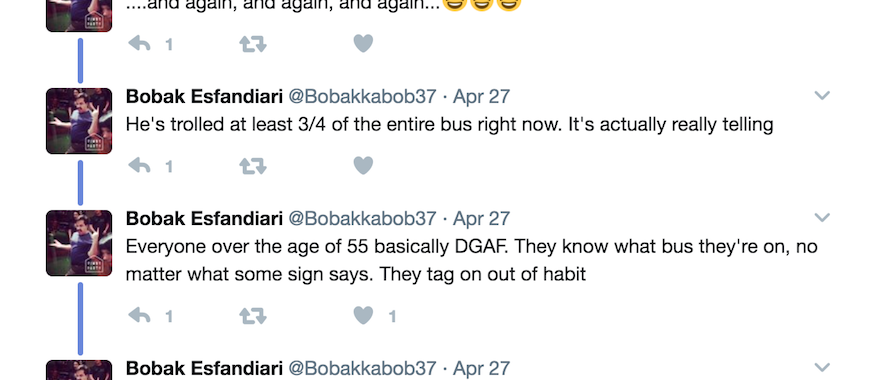Open more options chevron on the bottom tweet
Viewport: 875px width, 380px height.
(x=822, y=367)
